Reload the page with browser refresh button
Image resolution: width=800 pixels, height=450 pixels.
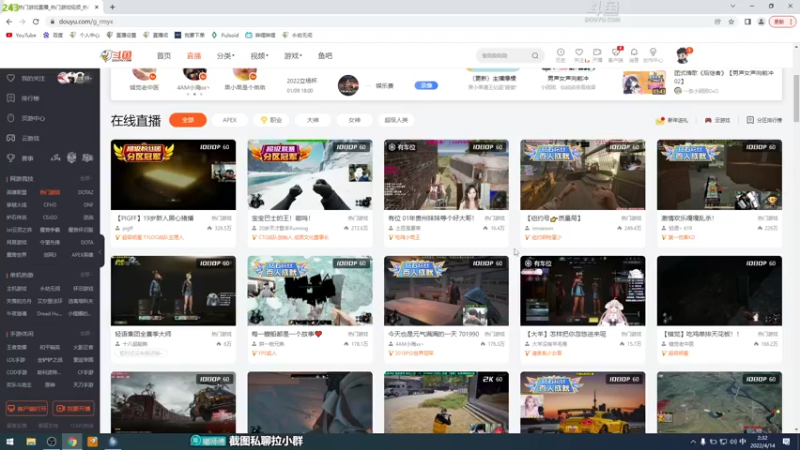pos(36,21)
